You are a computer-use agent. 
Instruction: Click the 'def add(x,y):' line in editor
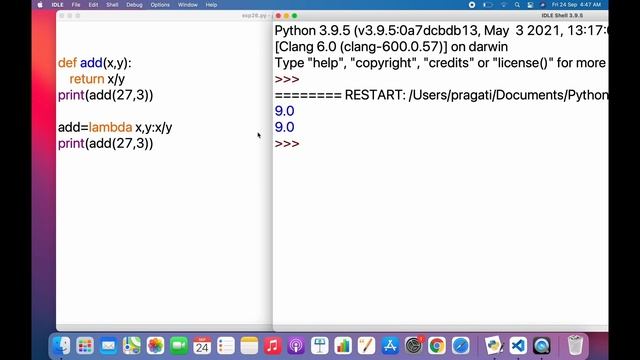point(95,63)
